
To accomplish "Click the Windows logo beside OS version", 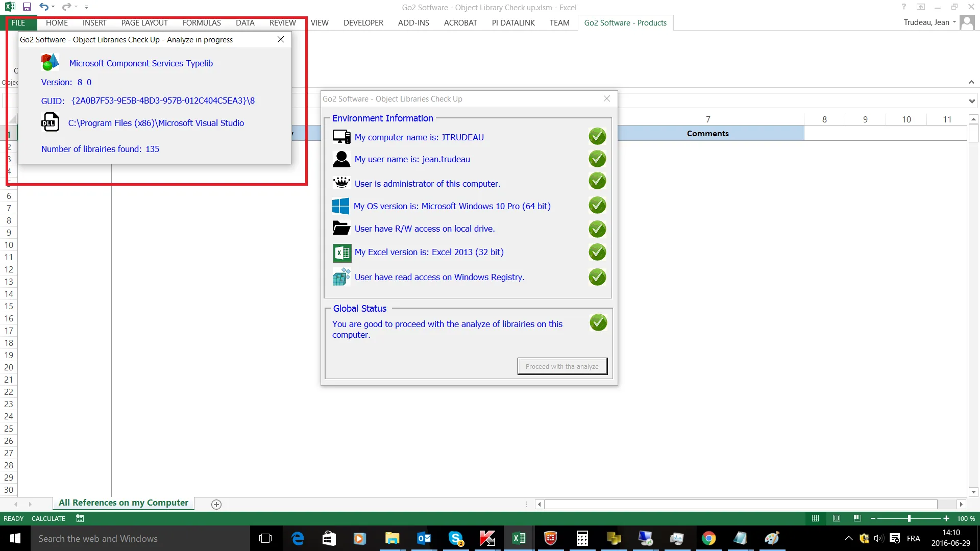I will 340,206.
